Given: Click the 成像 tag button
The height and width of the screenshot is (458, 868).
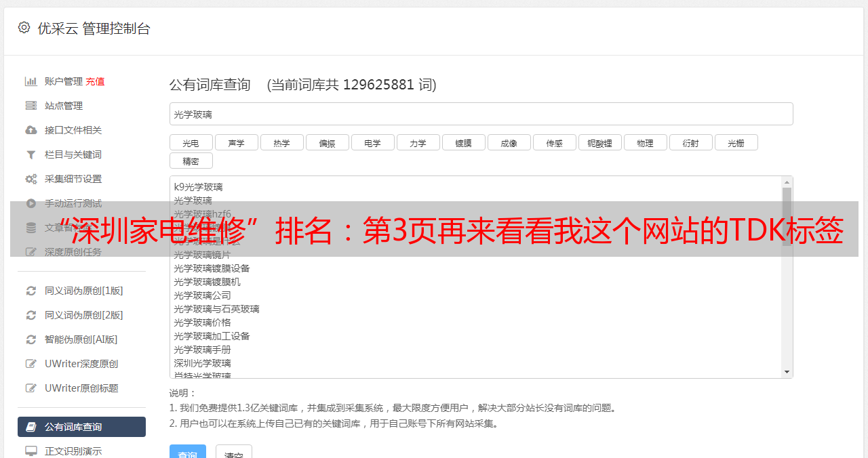Looking at the screenshot, I should click(509, 142).
